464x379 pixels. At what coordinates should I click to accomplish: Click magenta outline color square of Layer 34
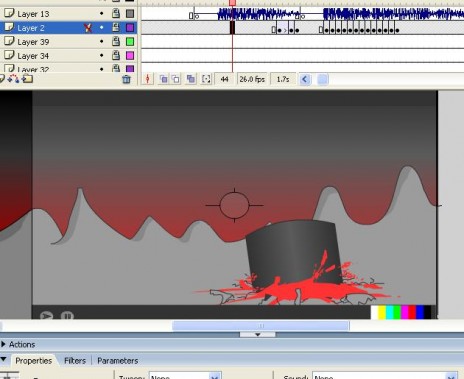[130, 56]
